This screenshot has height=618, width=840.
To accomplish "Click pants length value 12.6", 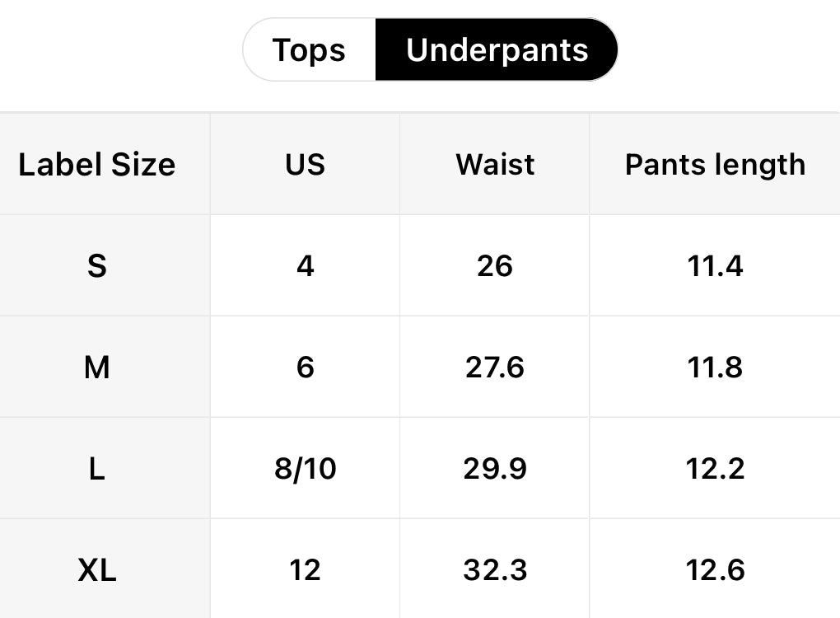I will pos(715,570).
